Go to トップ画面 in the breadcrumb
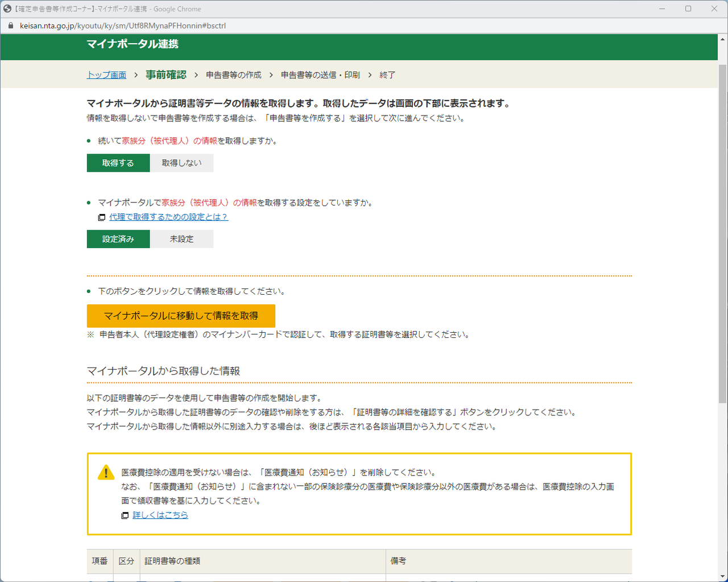Viewport: 728px width, 582px height. [106, 75]
